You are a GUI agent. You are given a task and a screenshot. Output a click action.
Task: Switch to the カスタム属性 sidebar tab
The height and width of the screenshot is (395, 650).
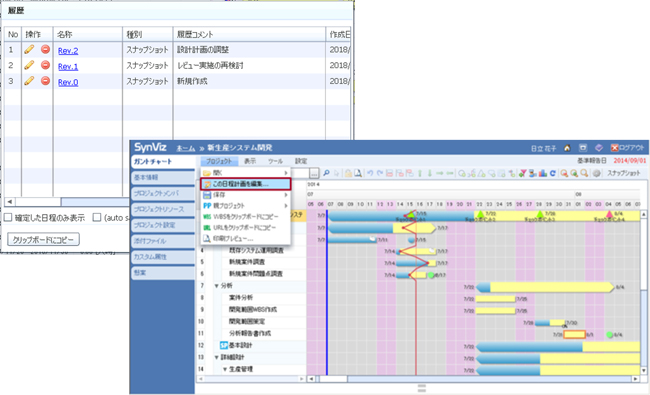163,257
